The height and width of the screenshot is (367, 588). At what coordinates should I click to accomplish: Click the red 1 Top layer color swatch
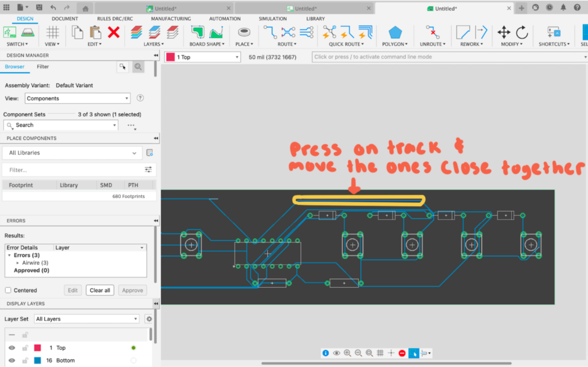coord(38,348)
